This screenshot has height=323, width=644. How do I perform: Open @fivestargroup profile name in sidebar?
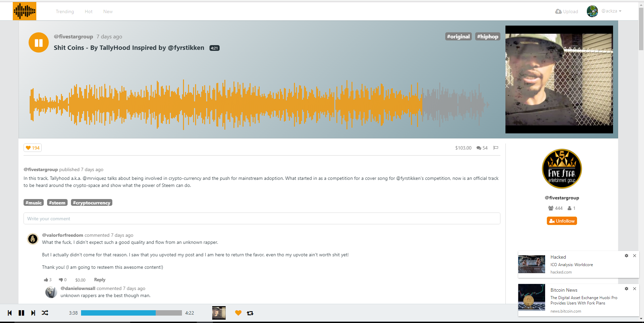562,198
